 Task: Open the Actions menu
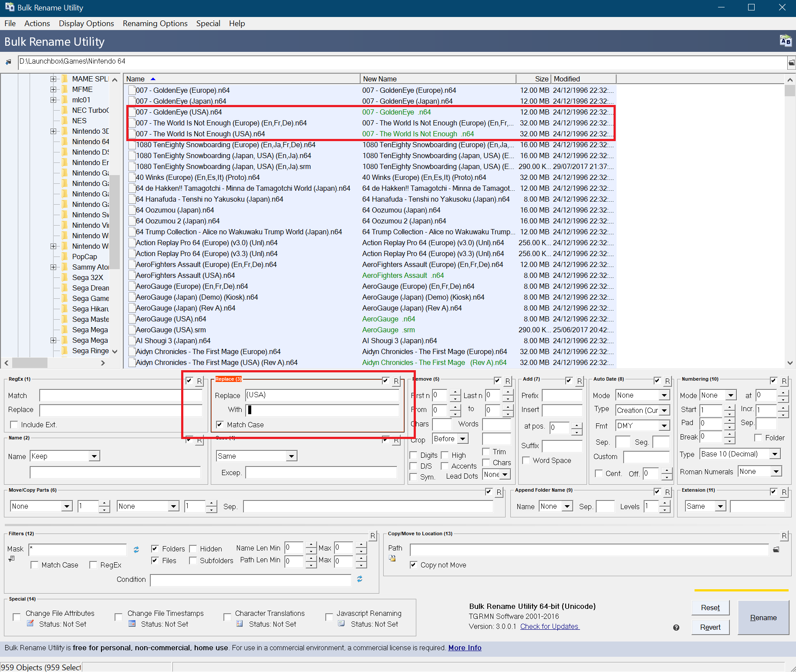[37, 24]
